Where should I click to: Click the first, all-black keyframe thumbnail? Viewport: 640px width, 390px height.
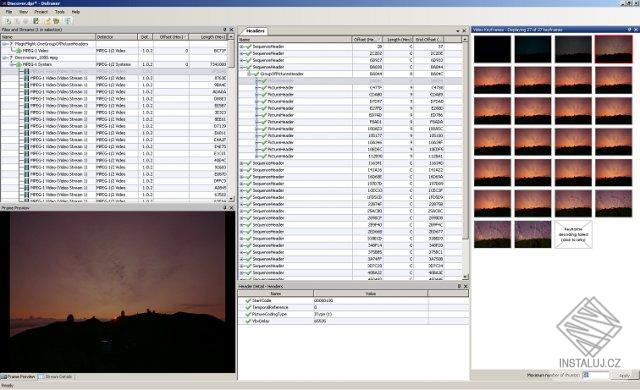[492, 49]
